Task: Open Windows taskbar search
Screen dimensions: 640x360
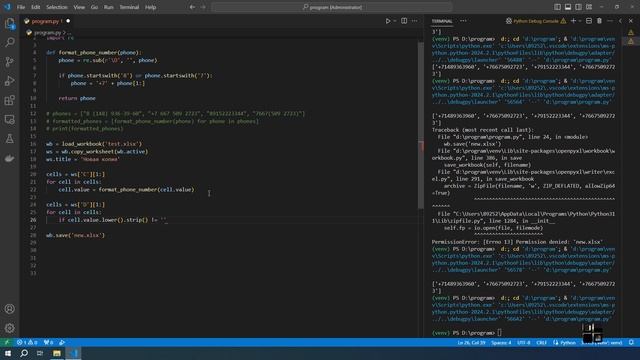Action: tap(24, 353)
